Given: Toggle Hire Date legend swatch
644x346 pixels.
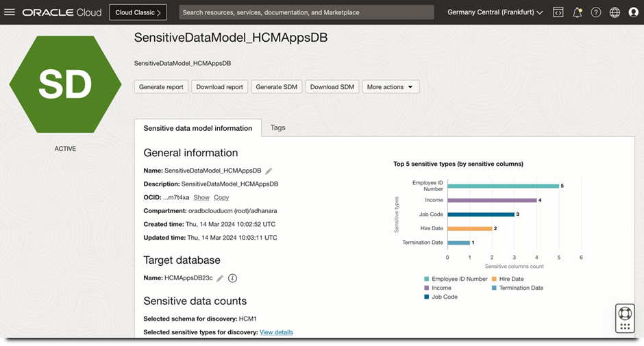Looking at the screenshot, I should tap(494, 279).
